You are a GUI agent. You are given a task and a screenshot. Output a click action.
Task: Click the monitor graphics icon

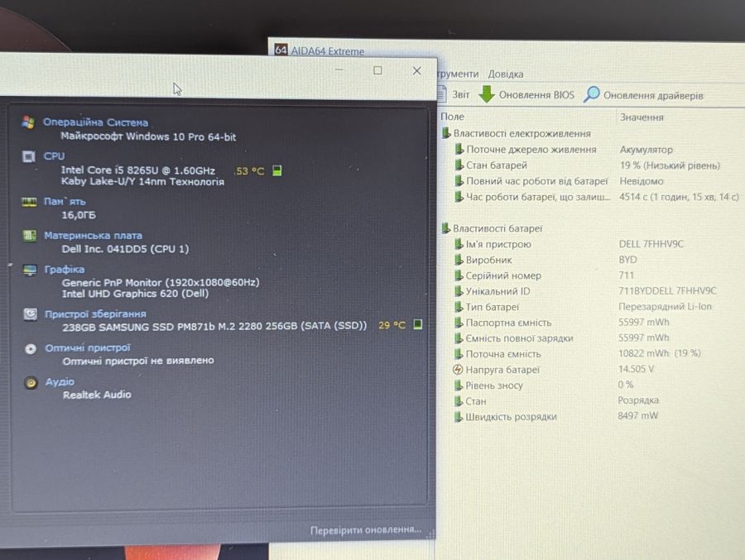click(x=30, y=270)
